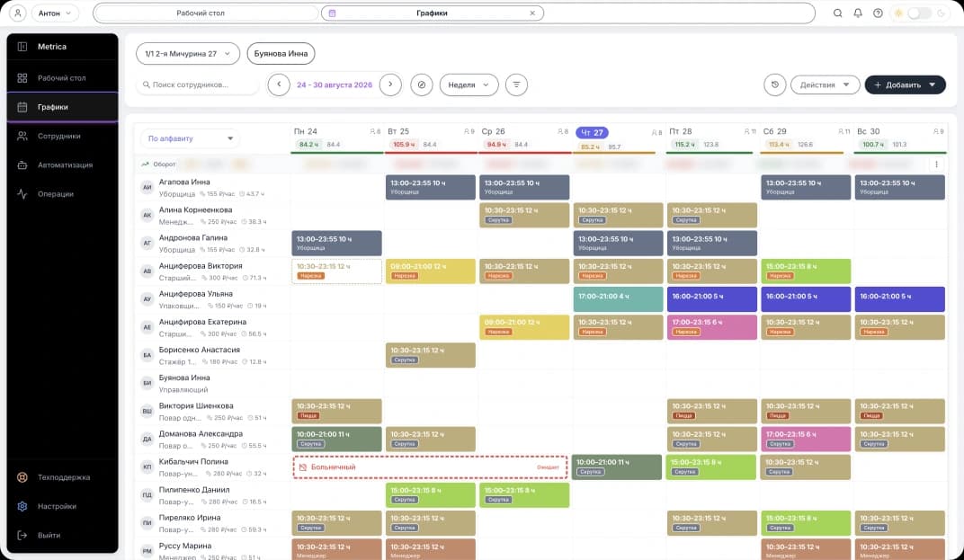The width and height of the screenshot is (964, 560).
Task: Open Автоматизация in the sidebar
Action: click(x=62, y=164)
